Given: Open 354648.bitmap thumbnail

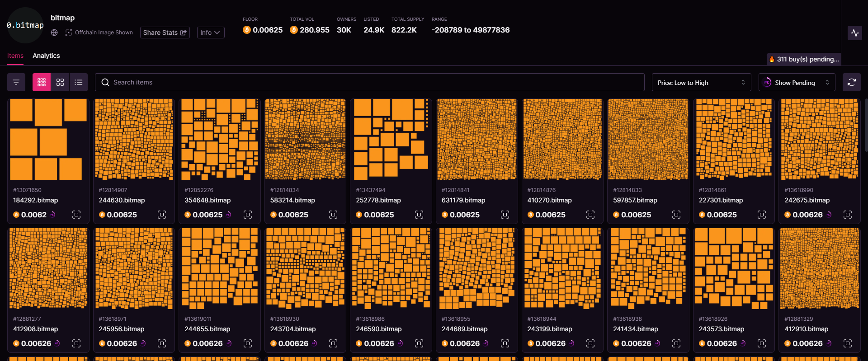Looking at the screenshot, I should tap(220, 140).
